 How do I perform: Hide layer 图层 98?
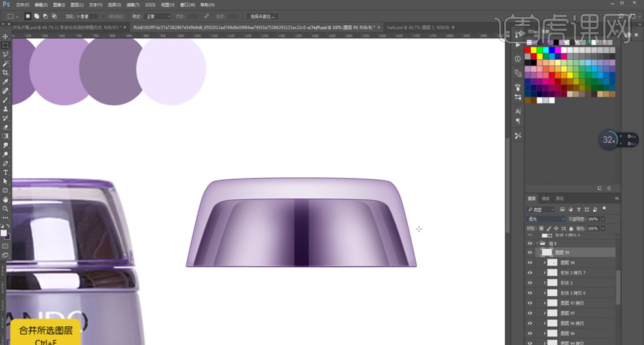click(x=530, y=262)
